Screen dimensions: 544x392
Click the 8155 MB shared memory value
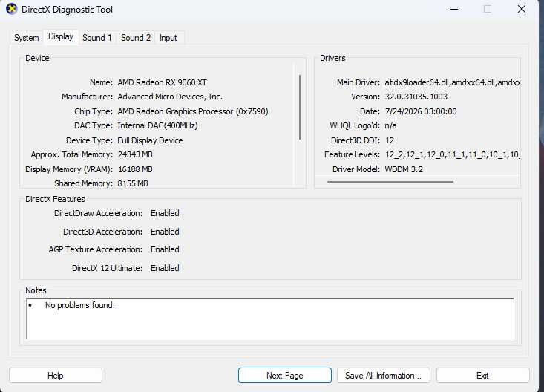tap(133, 183)
